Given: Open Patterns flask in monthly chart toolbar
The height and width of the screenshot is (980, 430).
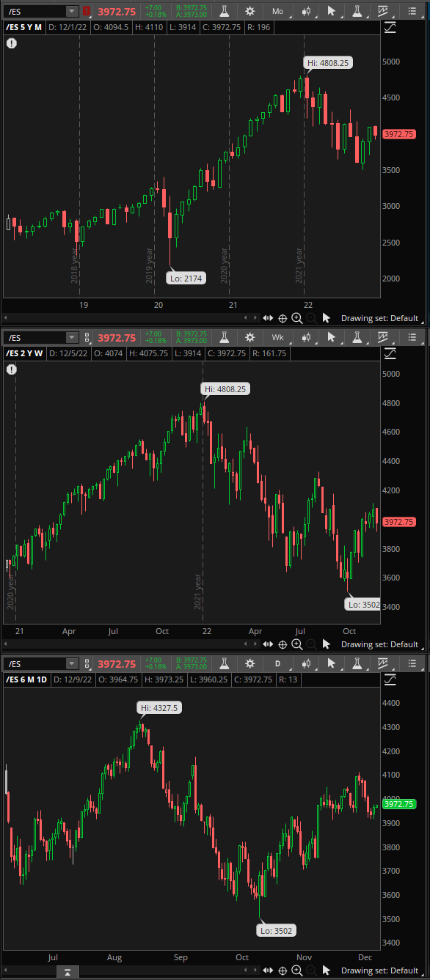Looking at the screenshot, I should coord(357,11).
